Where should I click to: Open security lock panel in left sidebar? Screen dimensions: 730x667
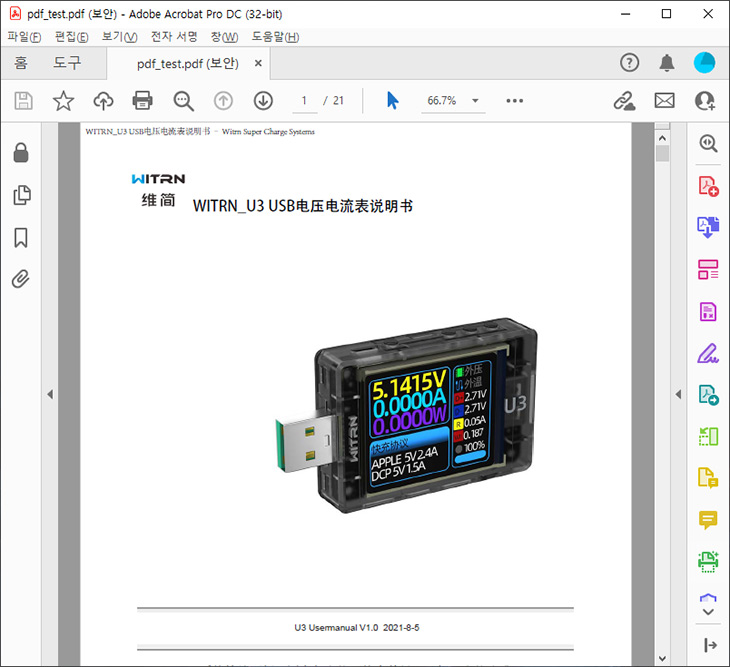tap(21, 152)
